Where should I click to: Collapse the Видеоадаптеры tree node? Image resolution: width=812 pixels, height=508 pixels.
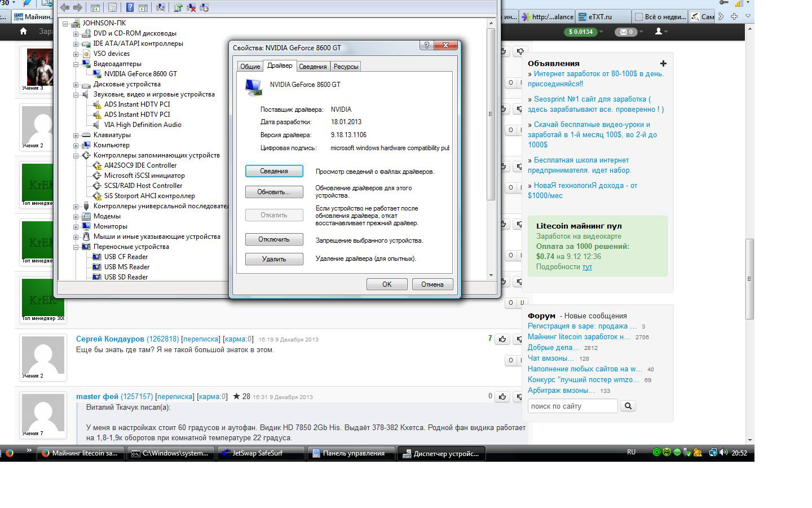[x=76, y=64]
